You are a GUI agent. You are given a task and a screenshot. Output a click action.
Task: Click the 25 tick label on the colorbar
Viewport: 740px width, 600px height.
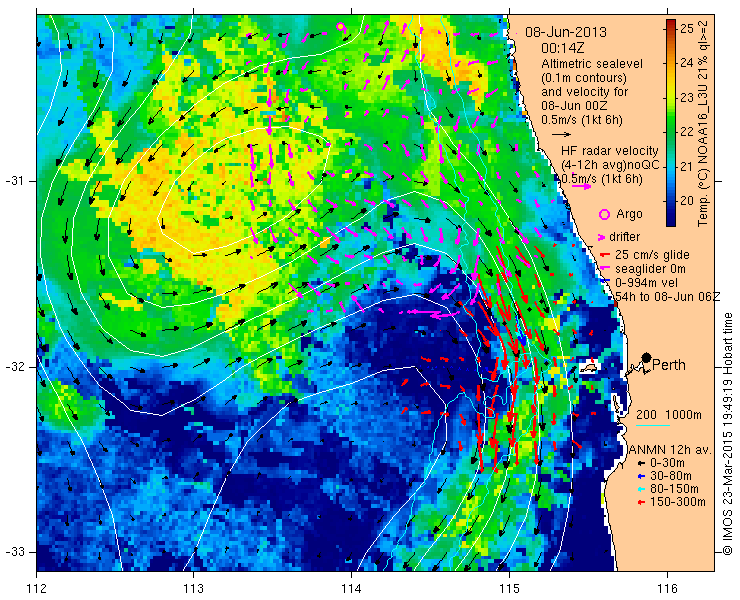(687, 29)
